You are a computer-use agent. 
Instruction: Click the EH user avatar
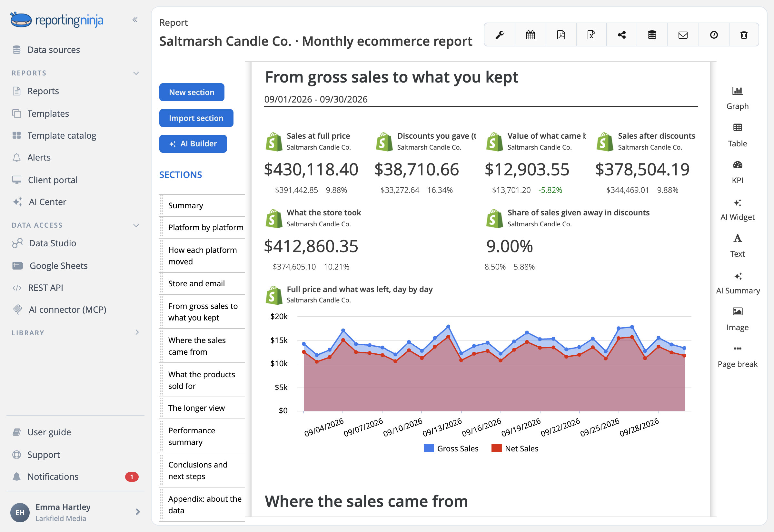click(20, 512)
